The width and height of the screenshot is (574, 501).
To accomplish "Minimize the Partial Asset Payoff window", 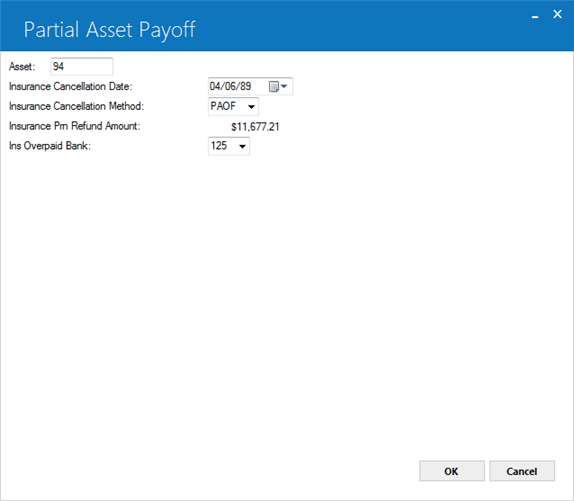I will coord(535,16).
